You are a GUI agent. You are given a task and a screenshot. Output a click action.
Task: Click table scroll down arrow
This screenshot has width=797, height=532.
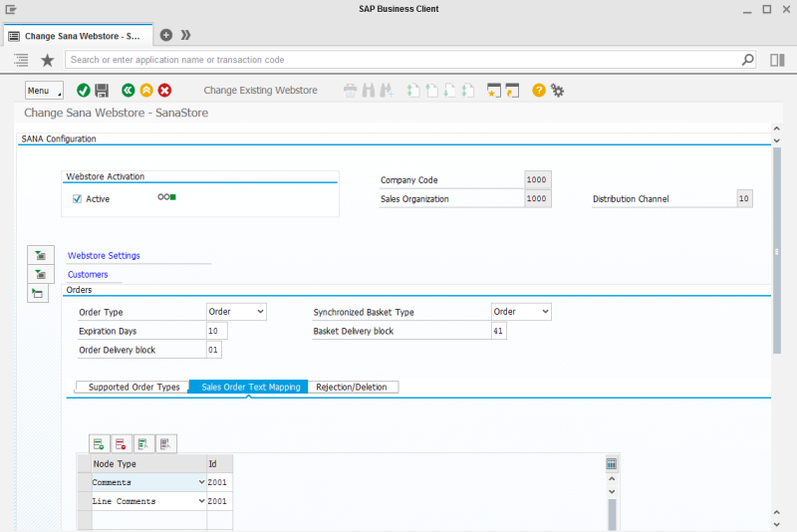(x=612, y=492)
